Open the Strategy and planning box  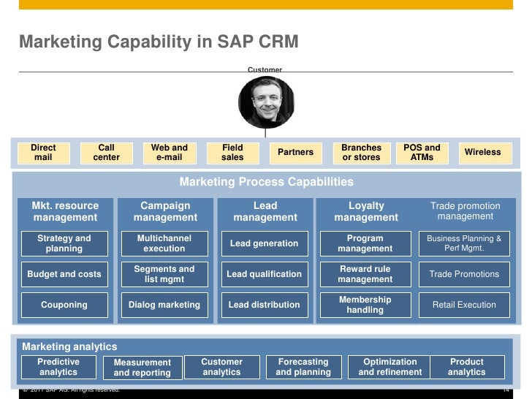(x=64, y=243)
